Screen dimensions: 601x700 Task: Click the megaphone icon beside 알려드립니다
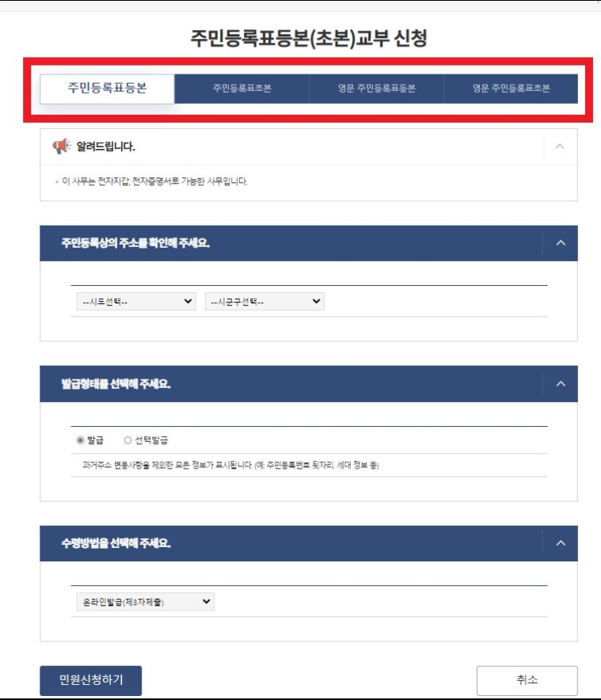coord(62,146)
